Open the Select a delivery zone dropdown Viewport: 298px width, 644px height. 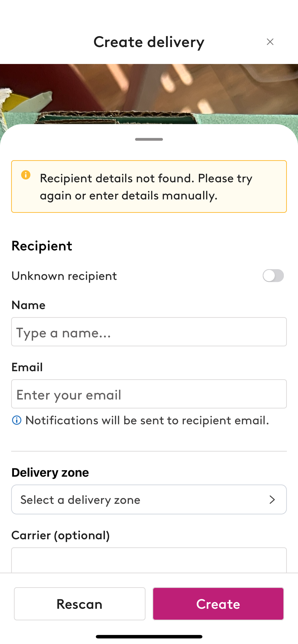(149, 500)
